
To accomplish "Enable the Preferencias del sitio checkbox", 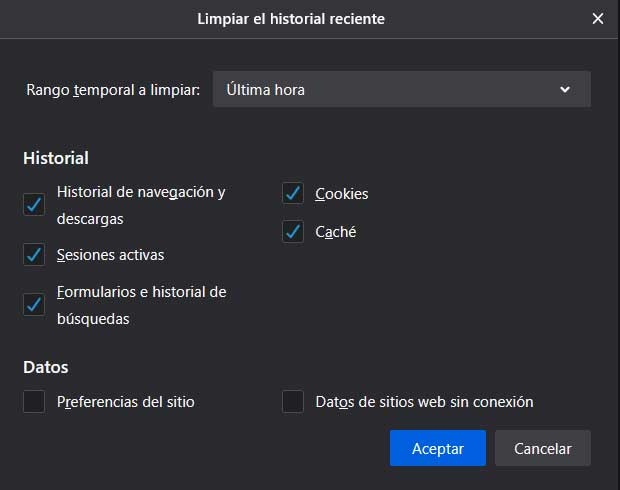I will (x=34, y=402).
